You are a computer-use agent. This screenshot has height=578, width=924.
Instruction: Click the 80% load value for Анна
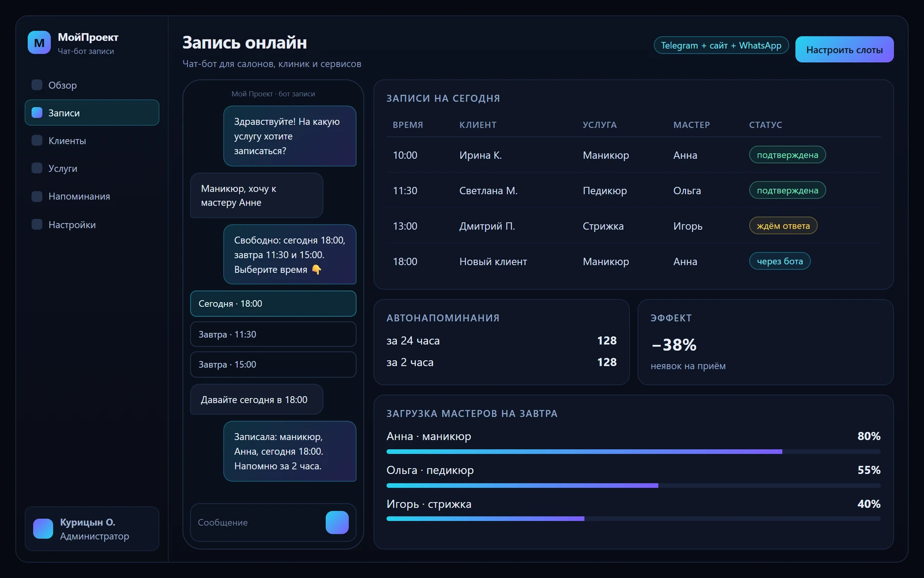[869, 436]
